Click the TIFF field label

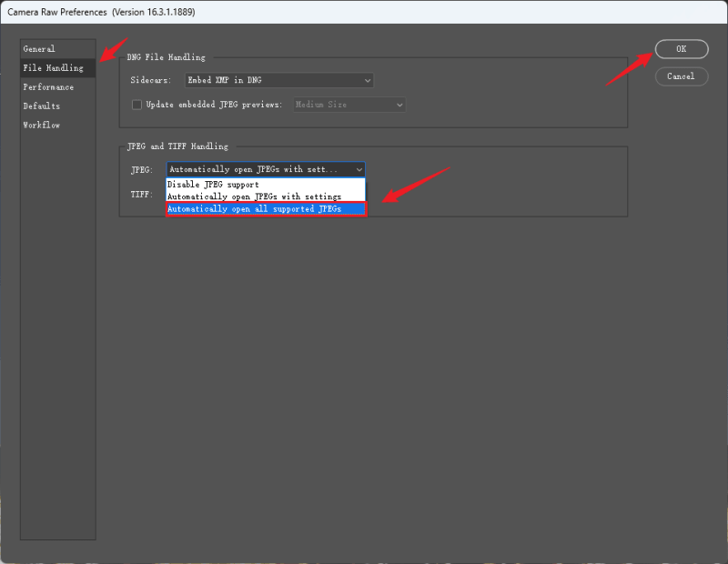[141, 194]
